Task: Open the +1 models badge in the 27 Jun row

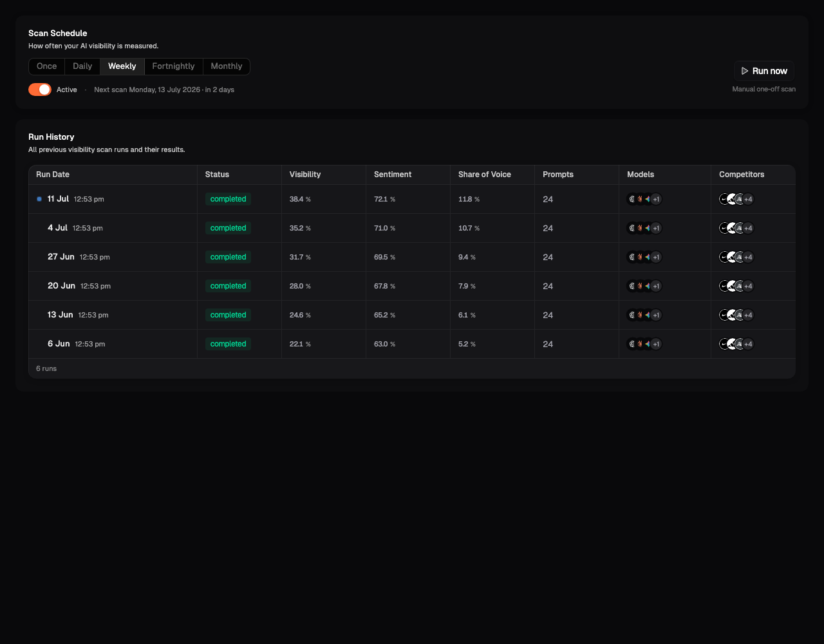Action: pos(656,258)
